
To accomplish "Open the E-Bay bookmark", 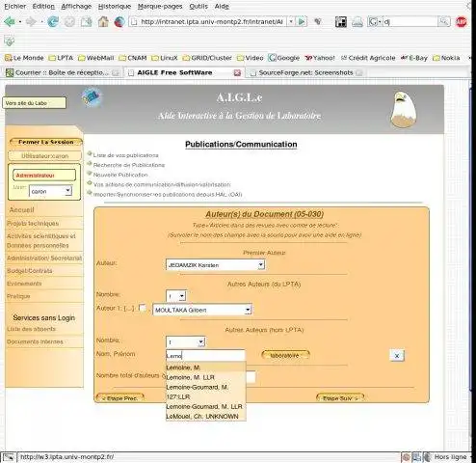I will click(x=414, y=58).
